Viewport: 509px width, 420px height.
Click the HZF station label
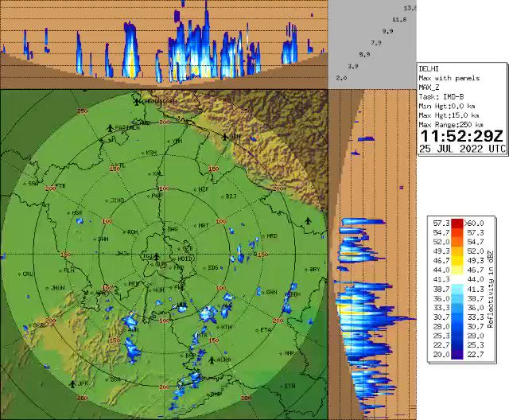(204, 189)
